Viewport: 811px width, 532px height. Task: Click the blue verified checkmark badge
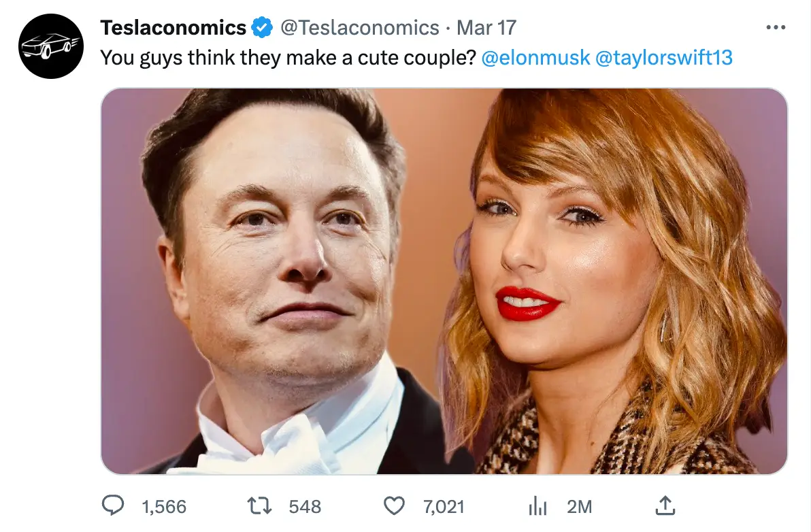click(262, 28)
